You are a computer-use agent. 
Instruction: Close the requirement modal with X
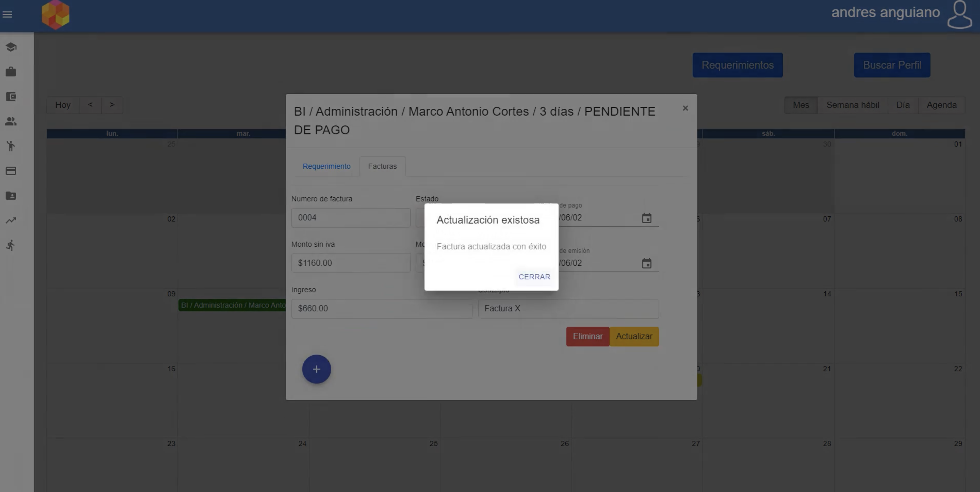click(685, 108)
